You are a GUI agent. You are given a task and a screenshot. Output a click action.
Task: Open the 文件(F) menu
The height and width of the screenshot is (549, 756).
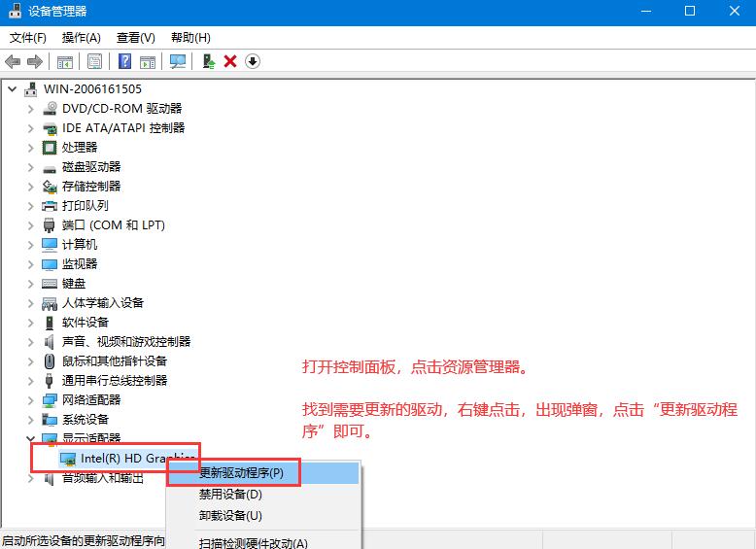pyautogui.click(x=28, y=38)
